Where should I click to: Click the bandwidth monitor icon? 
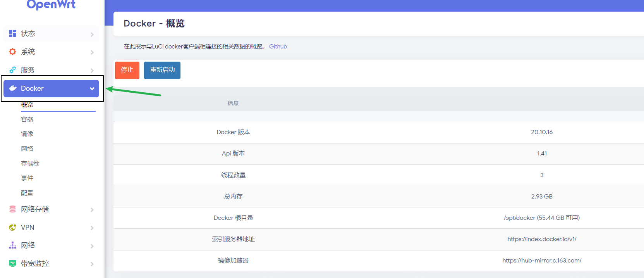click(13, 264)
